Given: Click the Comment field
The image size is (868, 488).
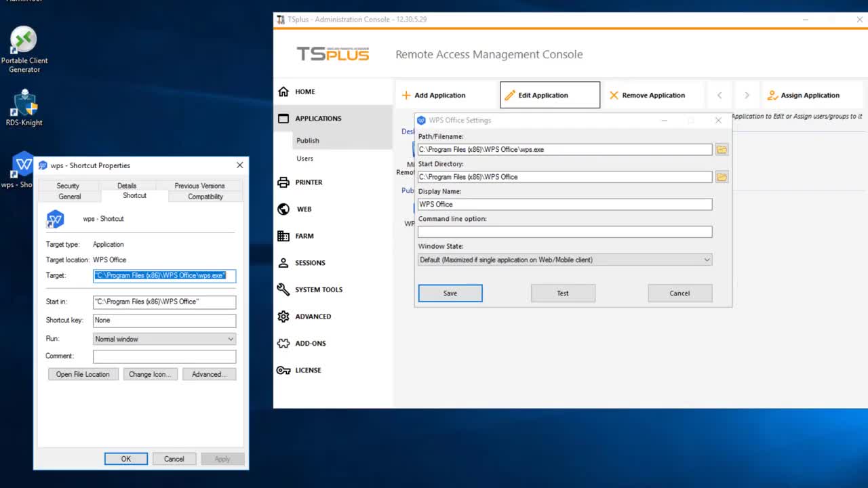Looking at the screenshot, I should (x=165, y=357).
